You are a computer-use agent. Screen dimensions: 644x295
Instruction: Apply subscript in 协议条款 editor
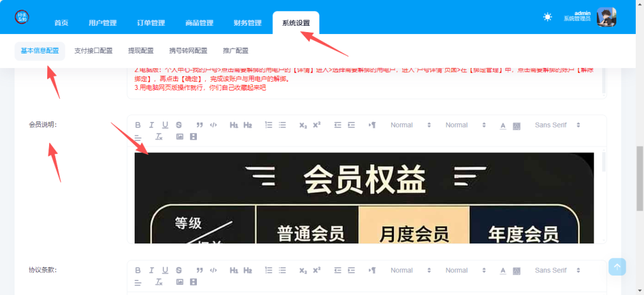[303, 270]
